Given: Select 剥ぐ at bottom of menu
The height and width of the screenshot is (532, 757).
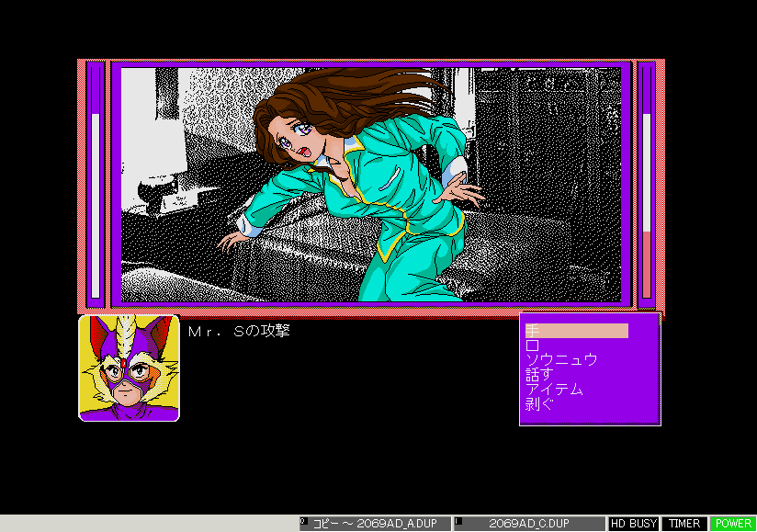Looking at the screenshot, I should (x=539, y=404).
